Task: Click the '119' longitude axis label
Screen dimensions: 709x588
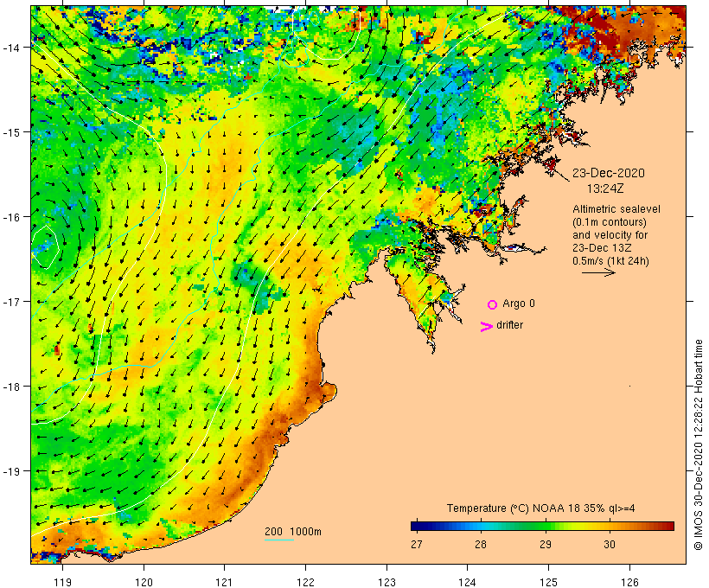Action: pyautogui.click(x=62, y=582)
